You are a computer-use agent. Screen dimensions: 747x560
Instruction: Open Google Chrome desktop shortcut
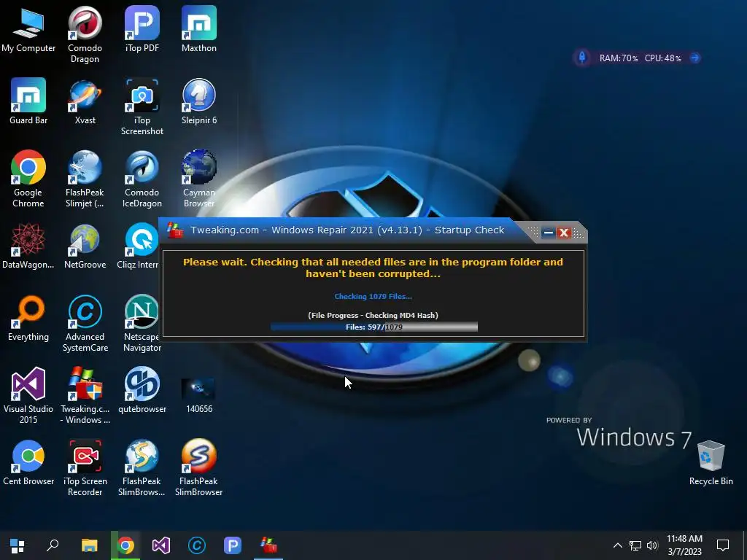[28, 179]
